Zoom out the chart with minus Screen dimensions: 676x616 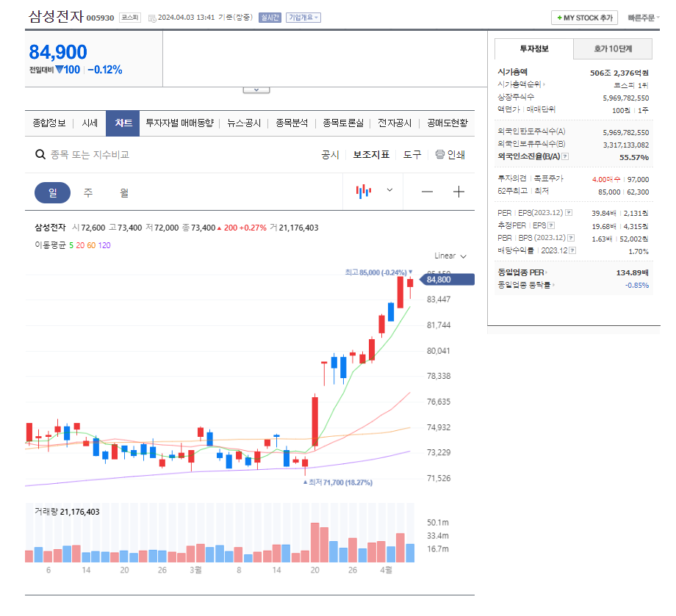(x=427, y=192)
